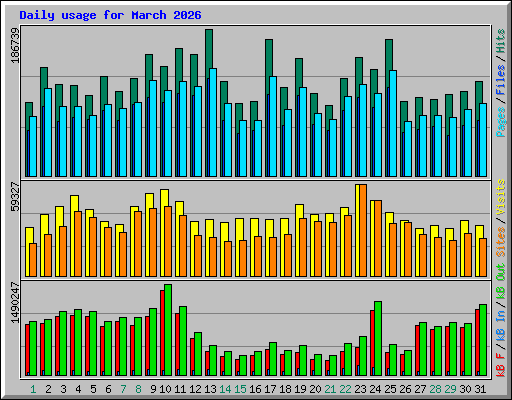The image size is (512, 400).
Task: Click day 22 on the x-axis
Action: point(345,389)
